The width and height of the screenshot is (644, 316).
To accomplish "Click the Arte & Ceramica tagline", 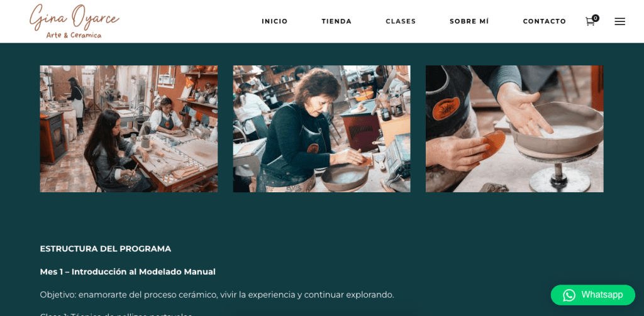I will tap(74, 35).
